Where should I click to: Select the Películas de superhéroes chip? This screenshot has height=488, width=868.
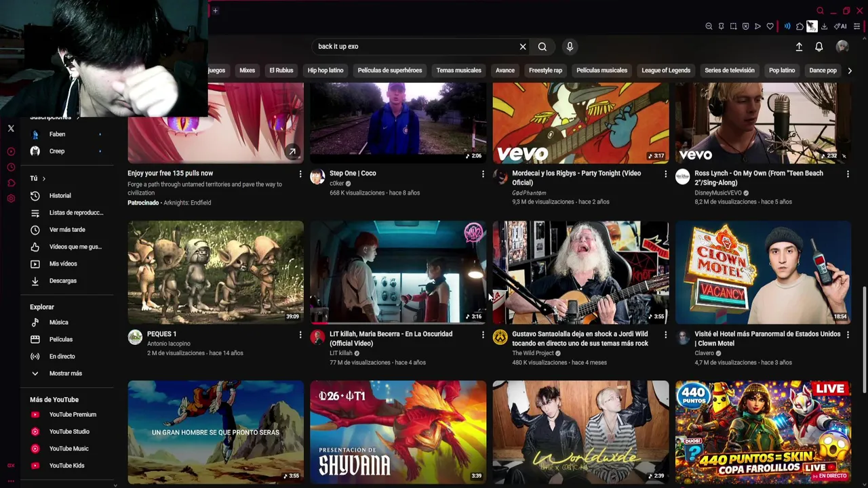coord(390,70)
